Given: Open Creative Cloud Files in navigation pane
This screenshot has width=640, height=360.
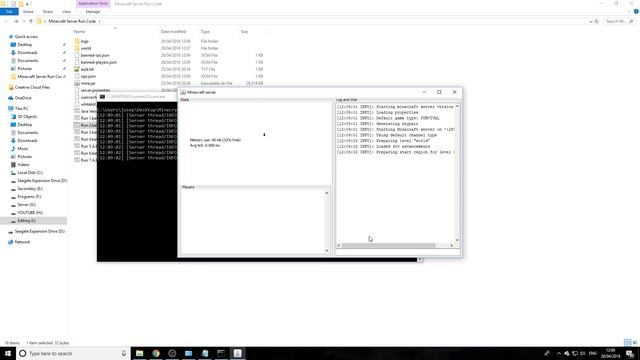Looking at the screenshot, I should (32, 87).
